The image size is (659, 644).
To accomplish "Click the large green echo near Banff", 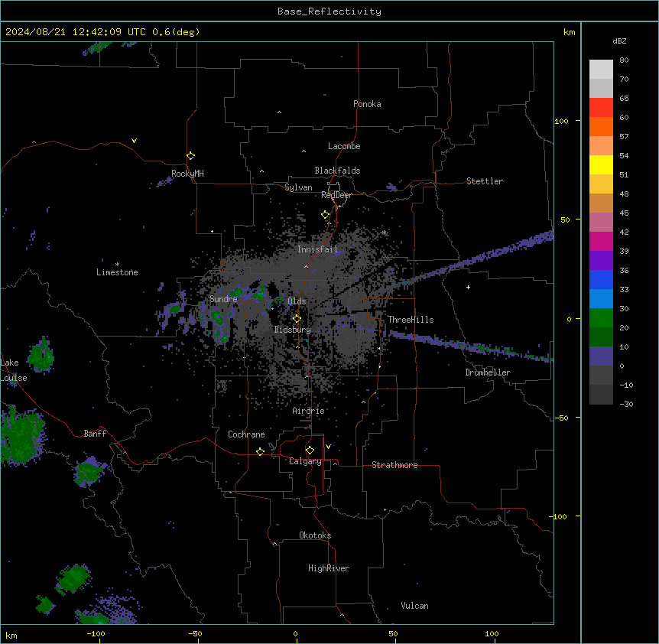I will (21, 437).
